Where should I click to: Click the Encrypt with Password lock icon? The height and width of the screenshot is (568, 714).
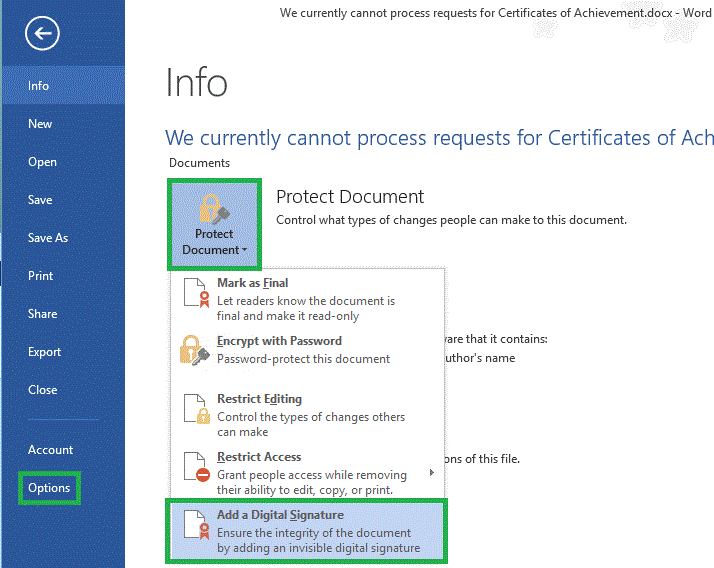[194, 349]
